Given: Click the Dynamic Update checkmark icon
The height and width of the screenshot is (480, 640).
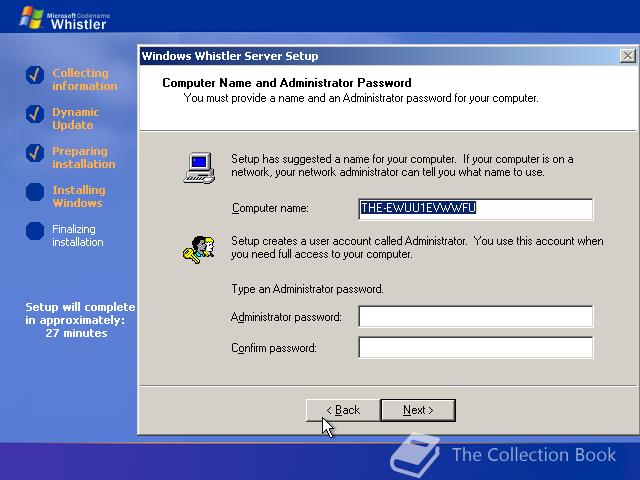Looking at the screenshot, I should (x=35, y=114).
